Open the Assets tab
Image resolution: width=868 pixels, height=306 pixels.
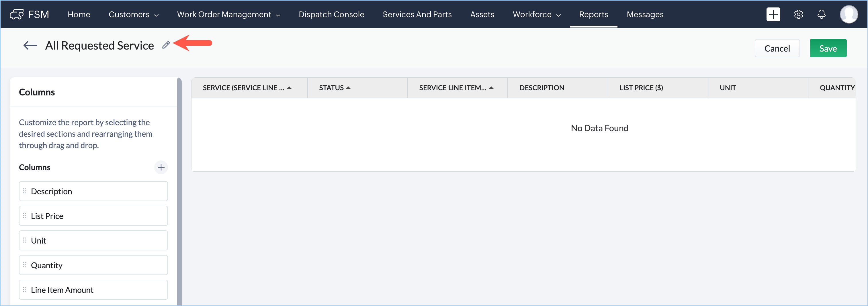(x=482, y=15)
